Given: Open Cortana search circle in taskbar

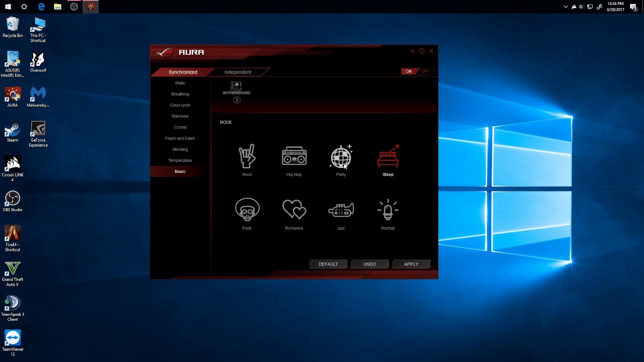Looking at the screenshot, I should [x=24, y=7].
